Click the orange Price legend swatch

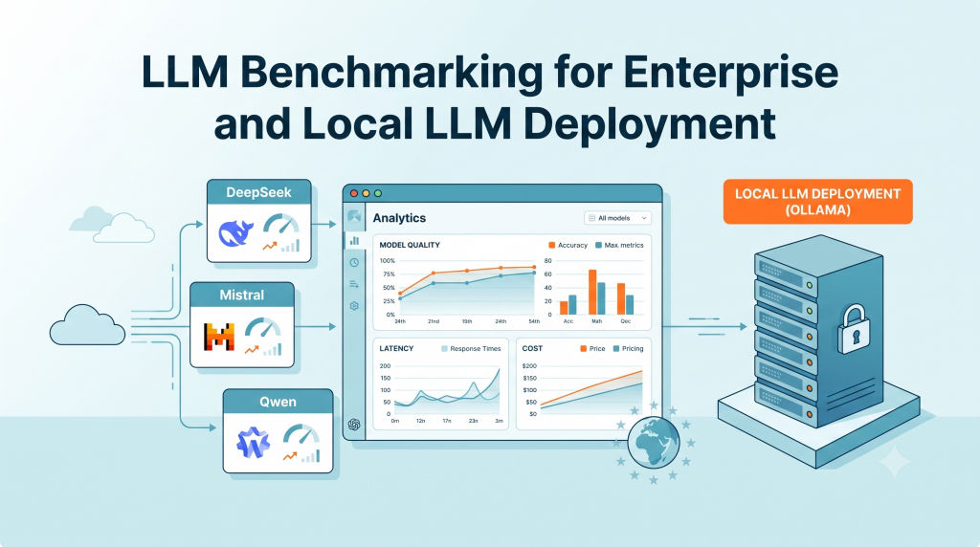[x=583, y=349]
